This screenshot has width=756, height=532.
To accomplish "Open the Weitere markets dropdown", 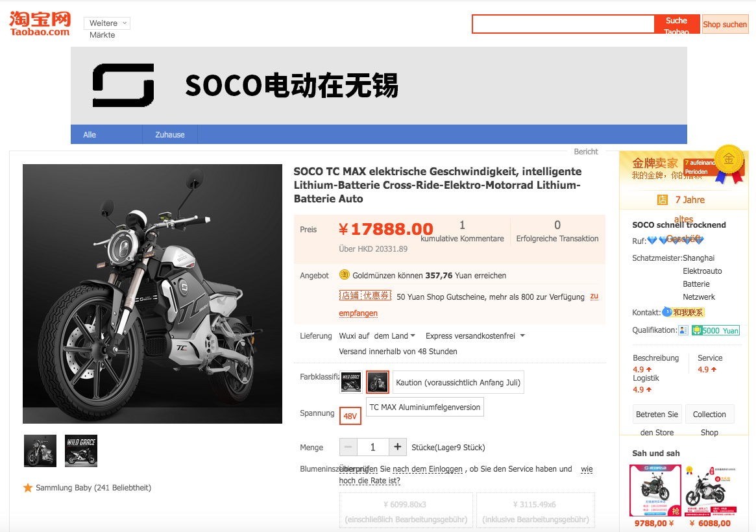I will (x=107, y=23).
